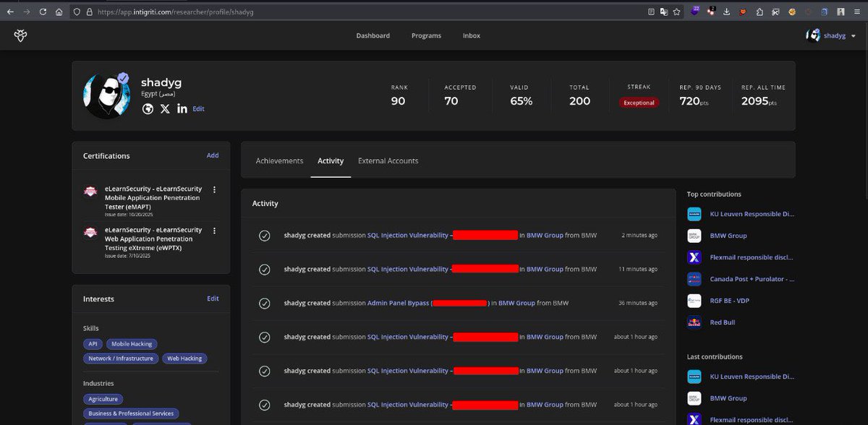Reload the page with the refresh icon
The width and height of the screenshot is (868, 425).
tap(43, 12)
